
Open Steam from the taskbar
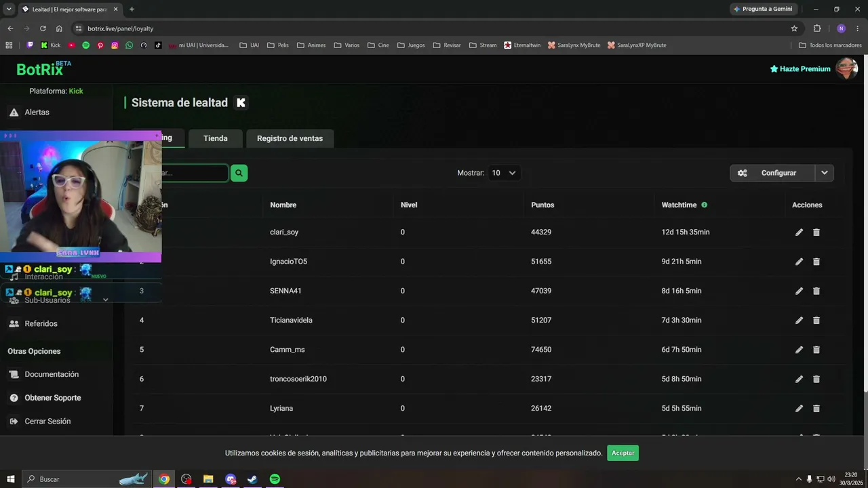[x=252, y=479]
